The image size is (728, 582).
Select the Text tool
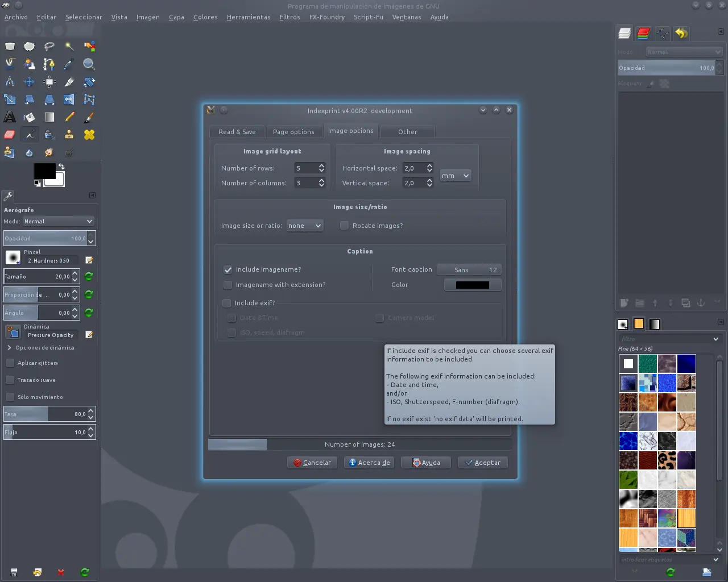(x=10, y=117)
